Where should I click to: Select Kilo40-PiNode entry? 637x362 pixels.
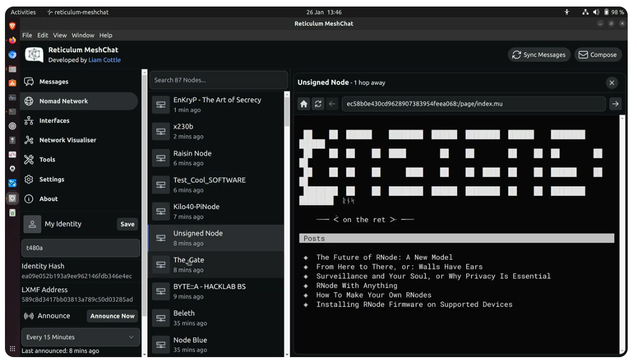coord(217,211)
